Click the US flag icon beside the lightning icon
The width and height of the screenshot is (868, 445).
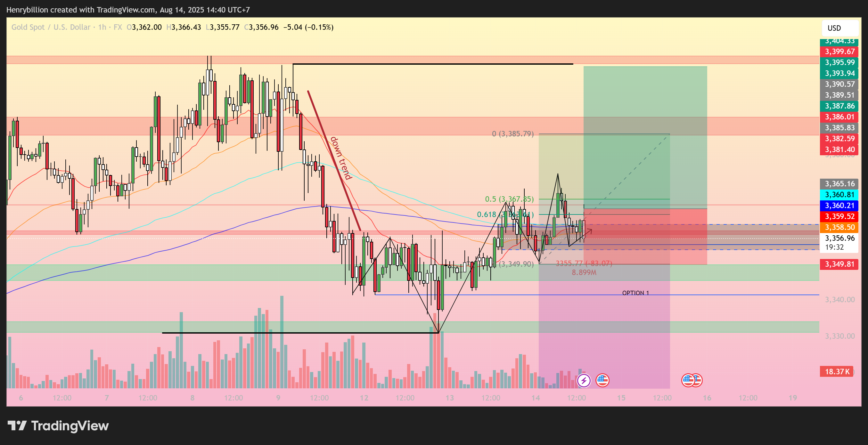click(602, 381)
